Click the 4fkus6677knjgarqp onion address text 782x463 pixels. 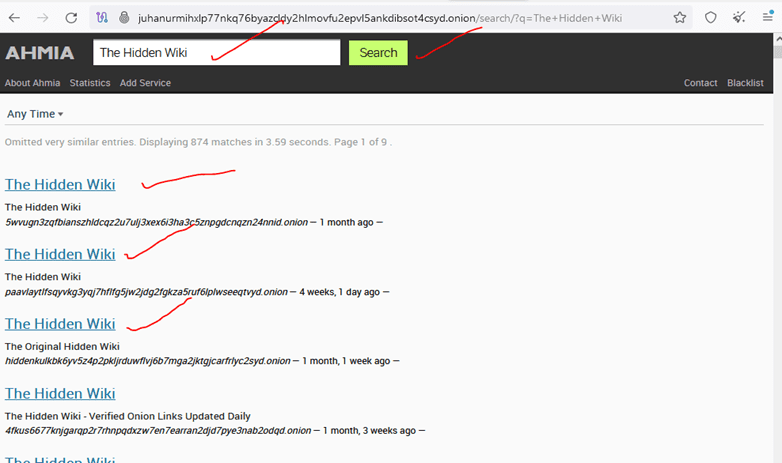(158, 431)
